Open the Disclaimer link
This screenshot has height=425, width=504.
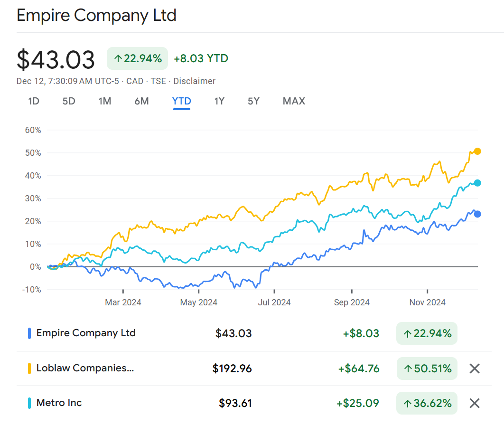(194, 81)
